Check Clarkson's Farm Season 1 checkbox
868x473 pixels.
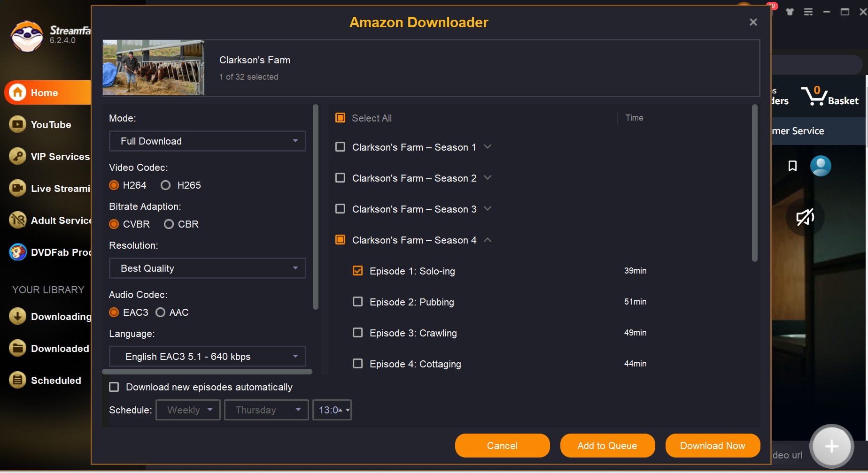point(341,147)
